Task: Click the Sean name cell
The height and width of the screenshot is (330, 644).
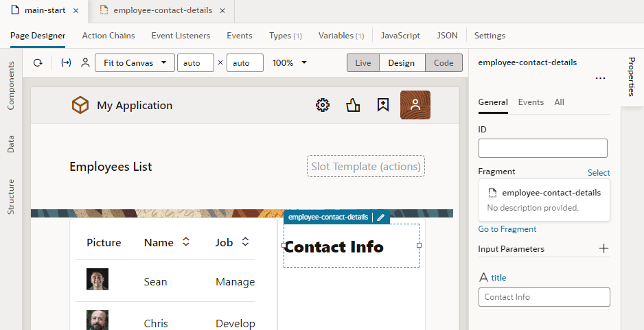Action: tap(155, 282)
